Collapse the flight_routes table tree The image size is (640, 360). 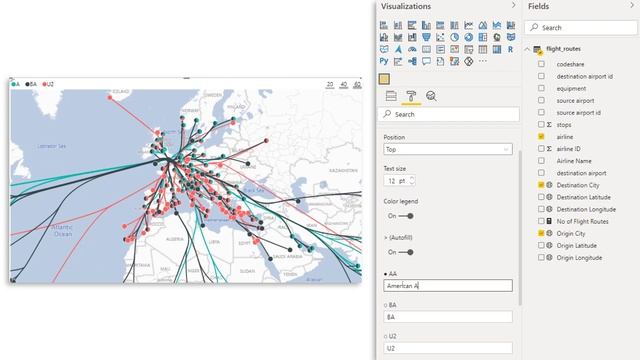(527, 49)
